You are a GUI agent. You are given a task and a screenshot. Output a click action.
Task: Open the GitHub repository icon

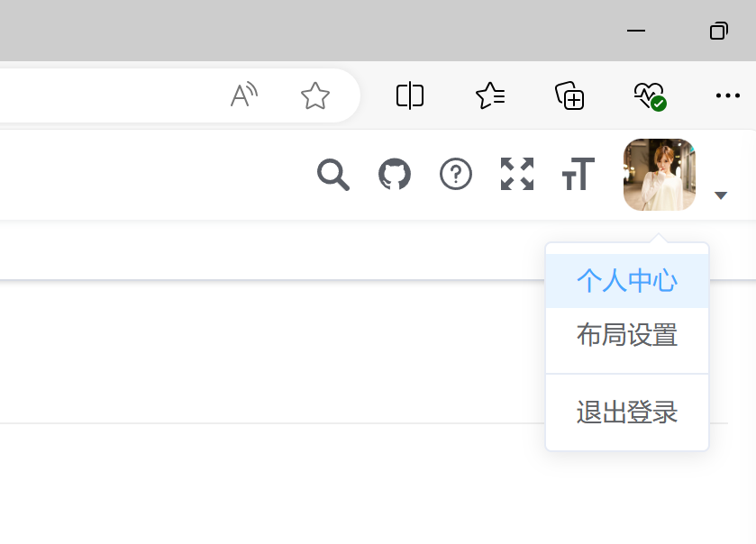[395, 174]
